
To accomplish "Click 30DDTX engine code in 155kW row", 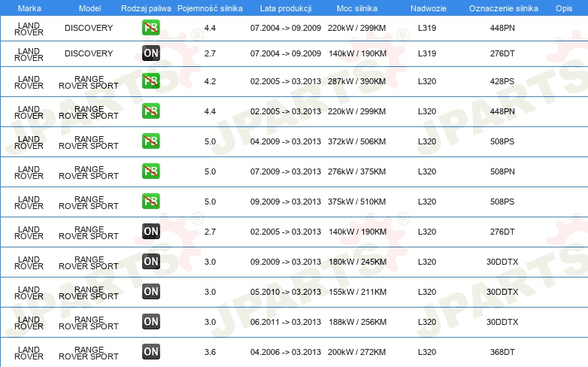I will click(x=502, y=292).
